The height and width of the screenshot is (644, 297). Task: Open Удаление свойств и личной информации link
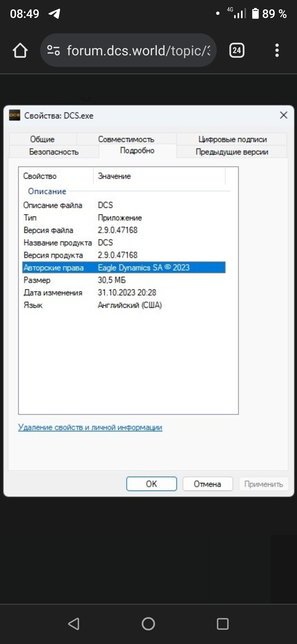(x=90, y=427)
